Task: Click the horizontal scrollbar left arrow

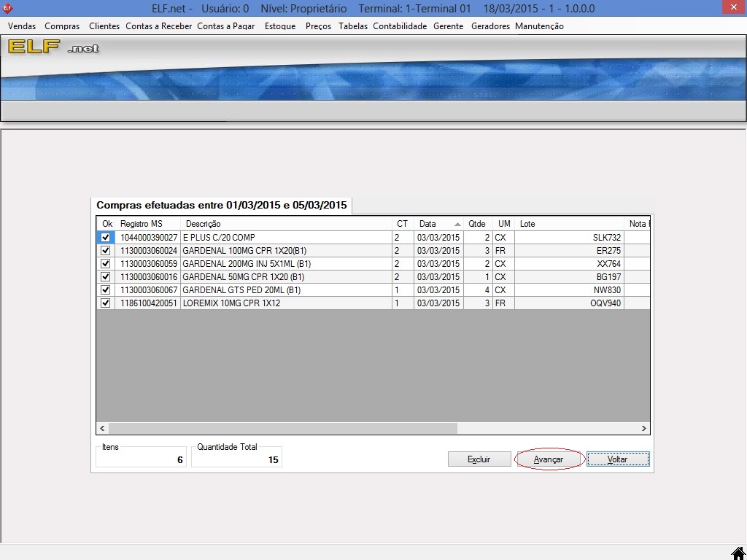Action: [x=102, y=429]
